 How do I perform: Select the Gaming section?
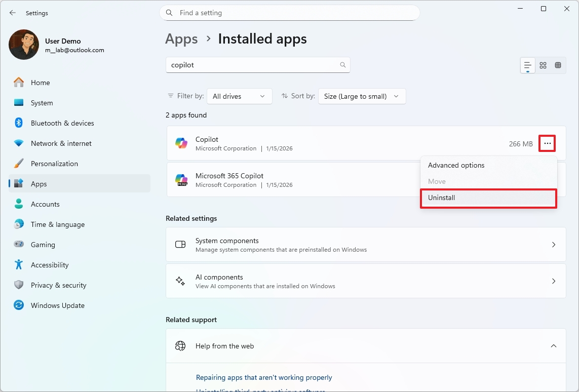(43, 245)
